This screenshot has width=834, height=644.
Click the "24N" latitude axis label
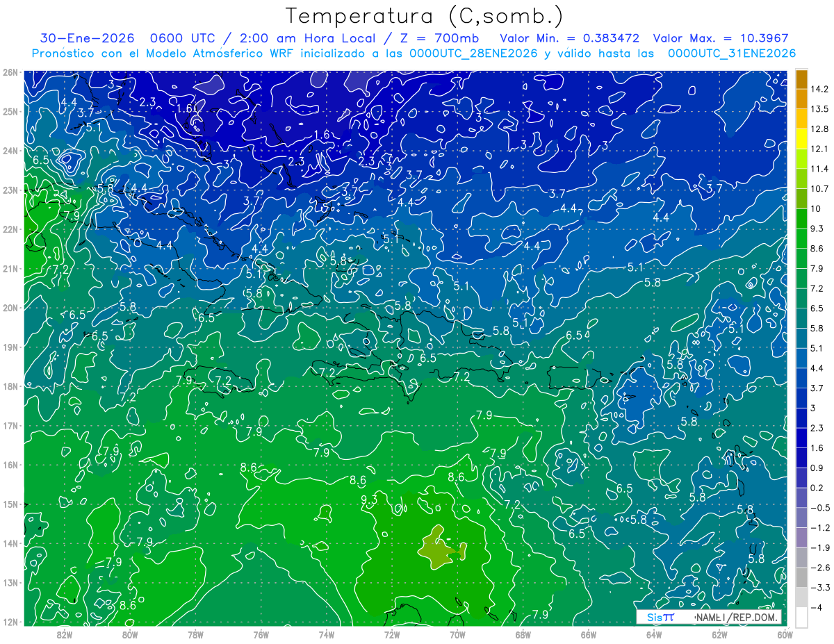tap(10, 151)
